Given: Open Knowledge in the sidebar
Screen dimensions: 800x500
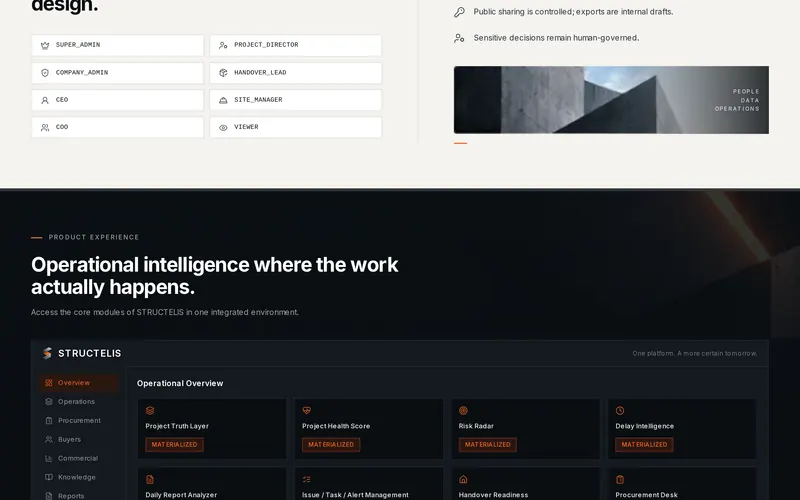Looking at the screenshot, I should [78, 477].
